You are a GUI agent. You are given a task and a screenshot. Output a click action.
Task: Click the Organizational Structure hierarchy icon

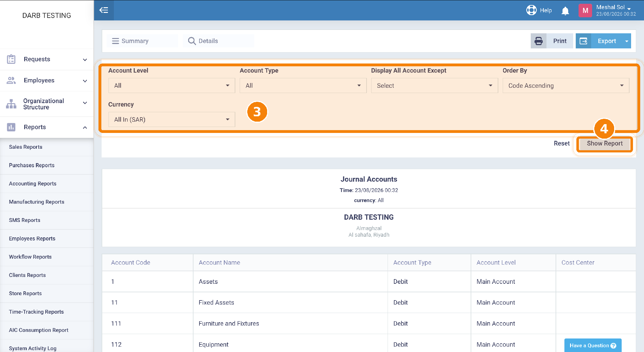tap(11, 104)
